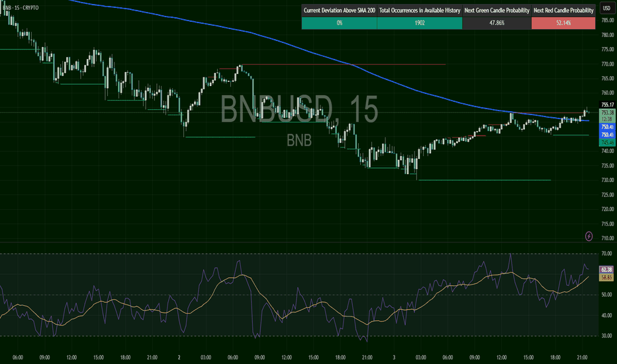Click the 12:38 candle countdown timer
617x364 pixels.
[607, 119]
